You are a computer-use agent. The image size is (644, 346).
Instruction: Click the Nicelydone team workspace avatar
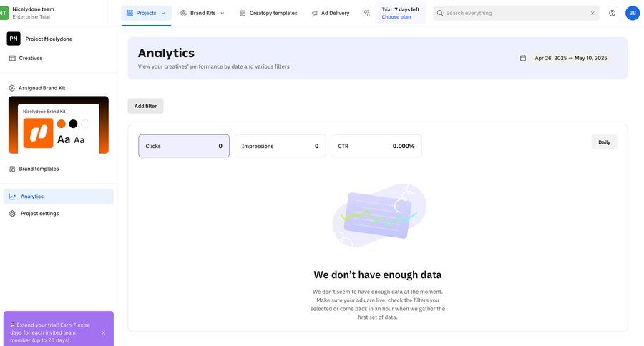point(4,13)
